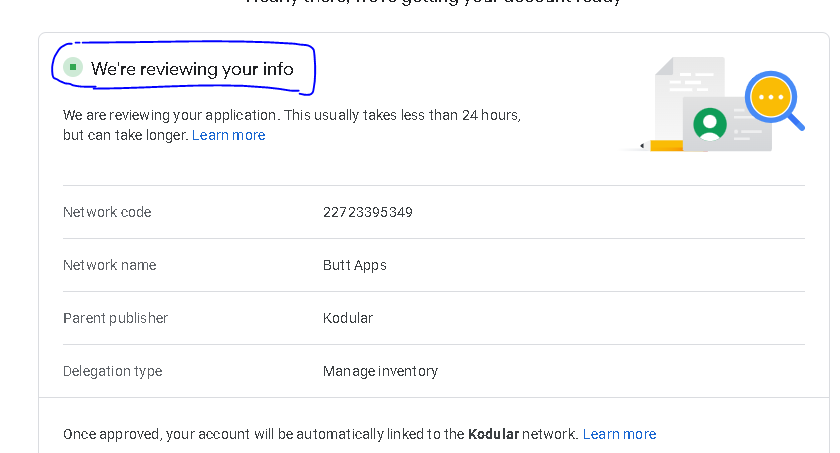Select the network code value 22723395349
Viewport: 840px width, 453px height.
tap(367, 212)
